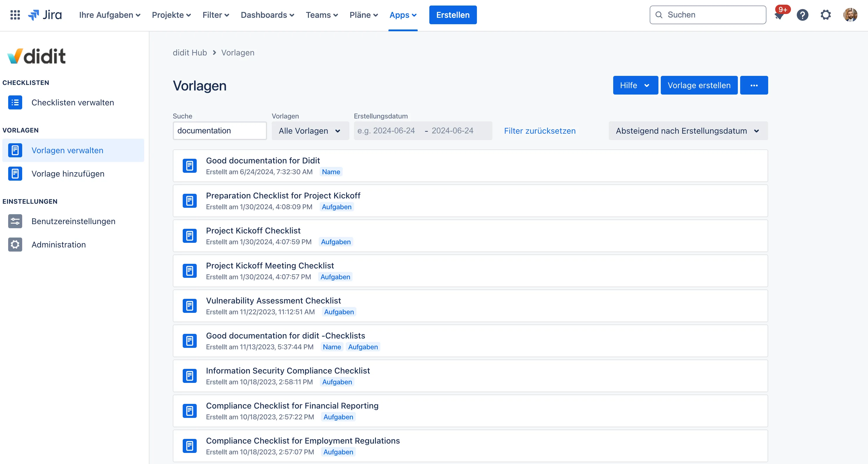This screenshot has width=868, height=464.
Task: Click the Benutzereinstellungen sliders icon
Action: pos(15,221)
